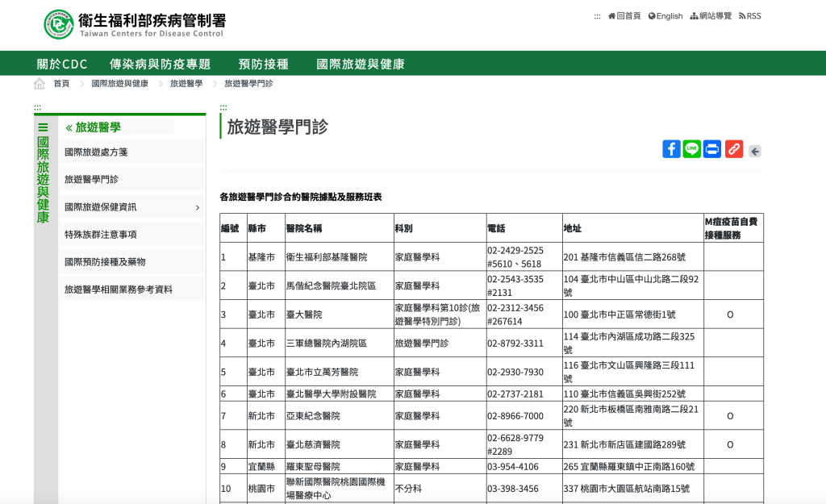Click the Taiwan CDC logo
This screenshot has width=826, height=504.
click(135, 24)
